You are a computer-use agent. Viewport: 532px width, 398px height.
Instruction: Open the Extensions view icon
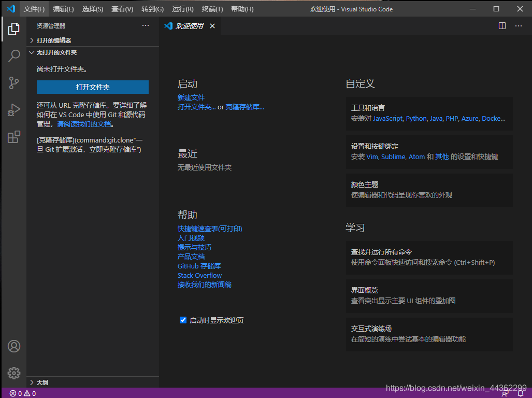13,137
